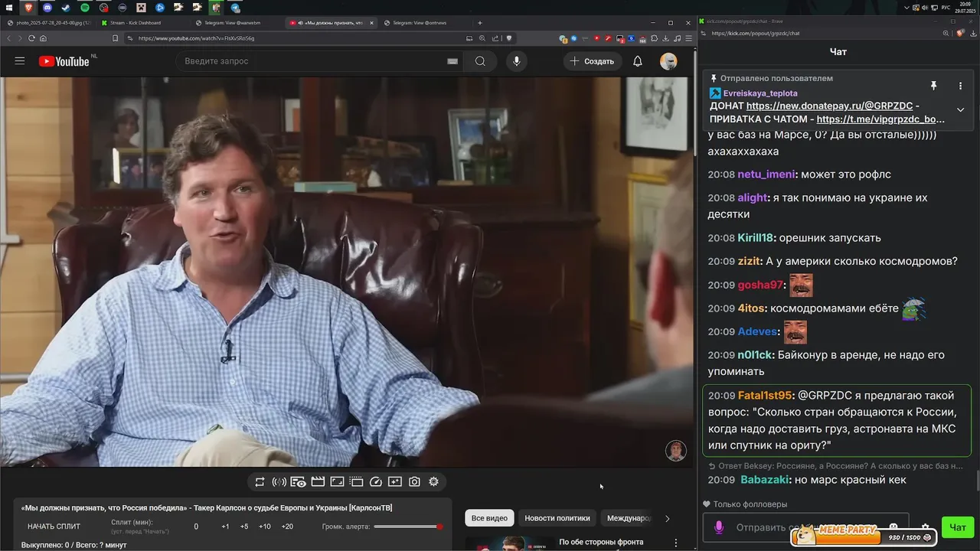Open the t.me/vipgrpzdc_bo... link in chat

click(880, 119)
